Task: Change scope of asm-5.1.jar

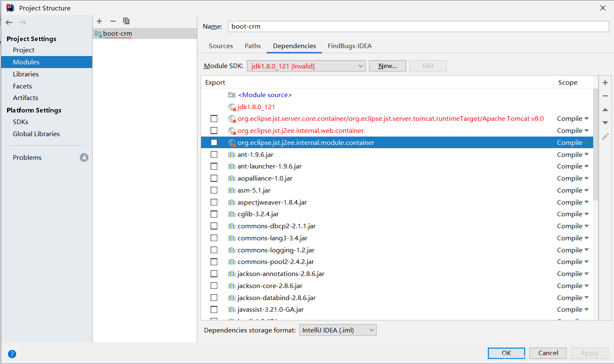Action: (x=573, y=191)
